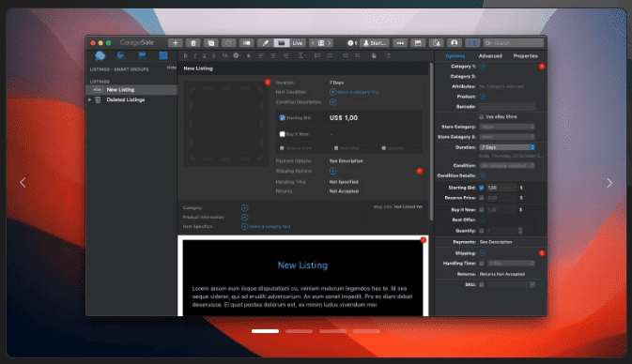Switch to the Advanced inspector tab
This screenshot has width=632, height=364.
click(490, 56)
